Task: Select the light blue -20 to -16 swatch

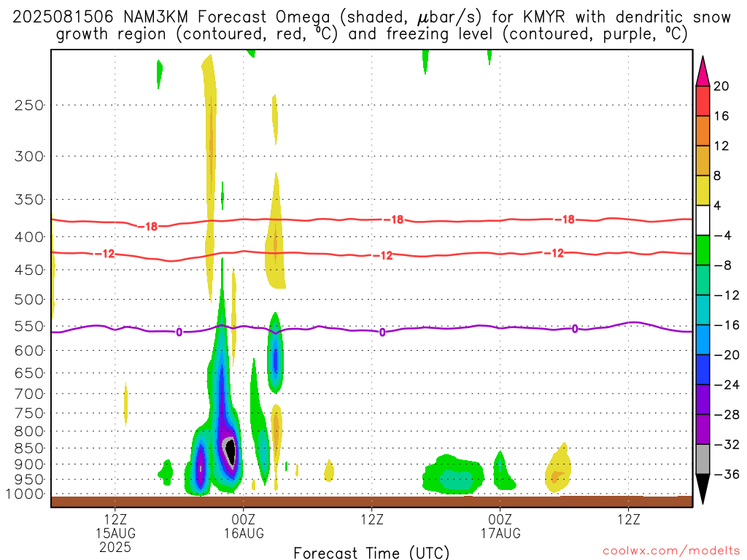Action: 703,340
